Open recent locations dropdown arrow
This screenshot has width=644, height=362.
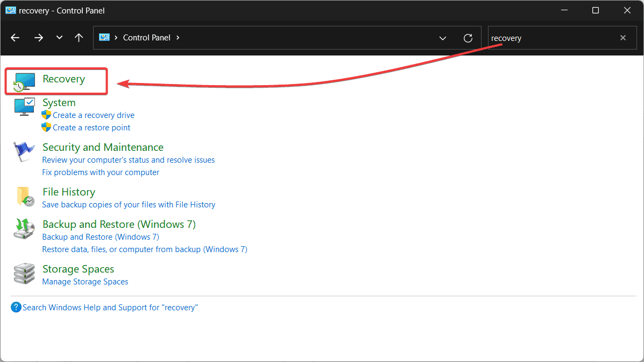coord(59,37)
